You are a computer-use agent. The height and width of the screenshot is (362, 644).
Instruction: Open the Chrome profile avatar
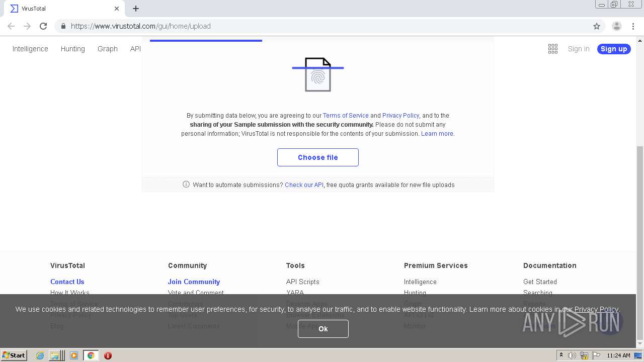(x=617, y=26)
